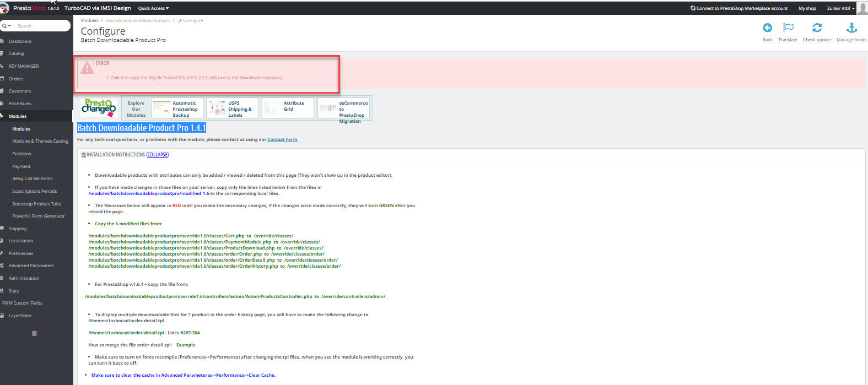Screen dimensions: 868x385
Task: Click the Dashboard sidebar icon
Action: pyautogui.click(x=2, y=41)
